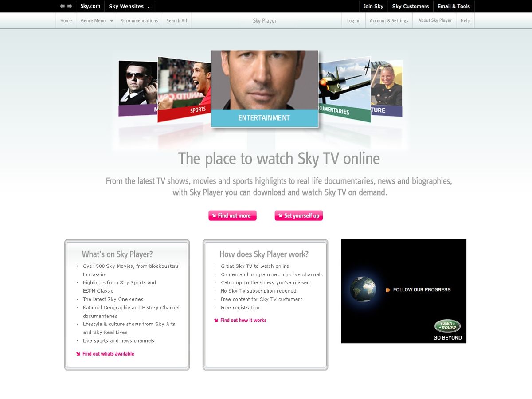The width and height of the screenshot is (532, 399).
Task: Open the Join Sky link
Action: coord(373,6)
